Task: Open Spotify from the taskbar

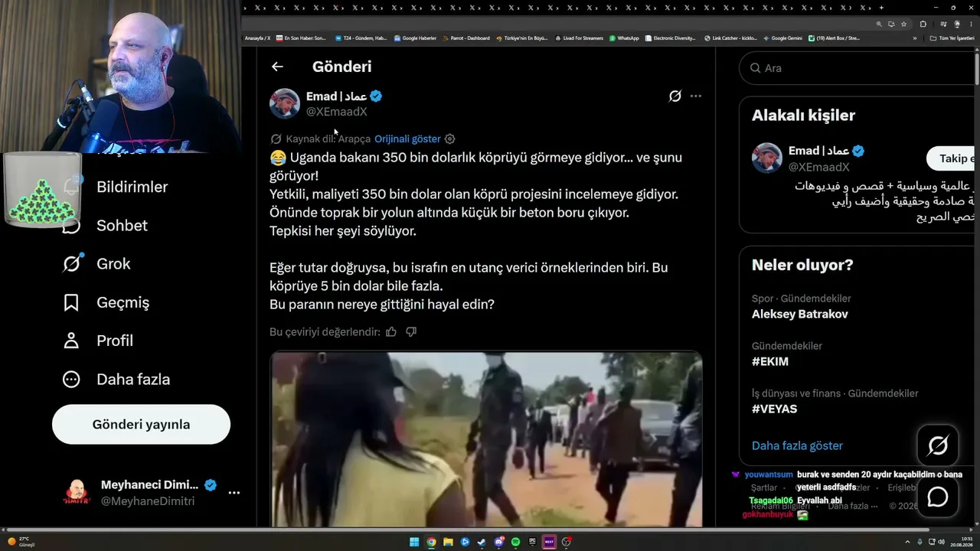Action: 515,542
